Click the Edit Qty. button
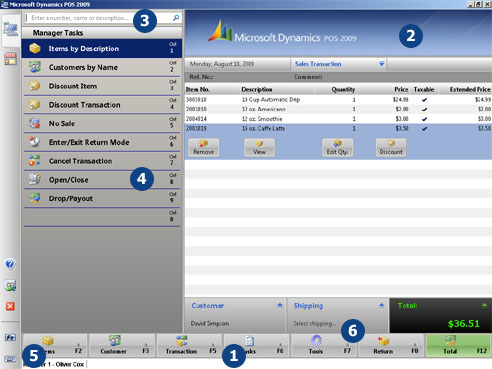492x369 pixels. [337, 147]
